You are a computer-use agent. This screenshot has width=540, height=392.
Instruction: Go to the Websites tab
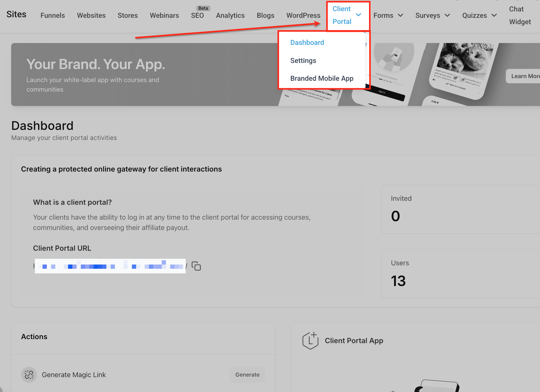pyautogui.click(x=91, y=15)
